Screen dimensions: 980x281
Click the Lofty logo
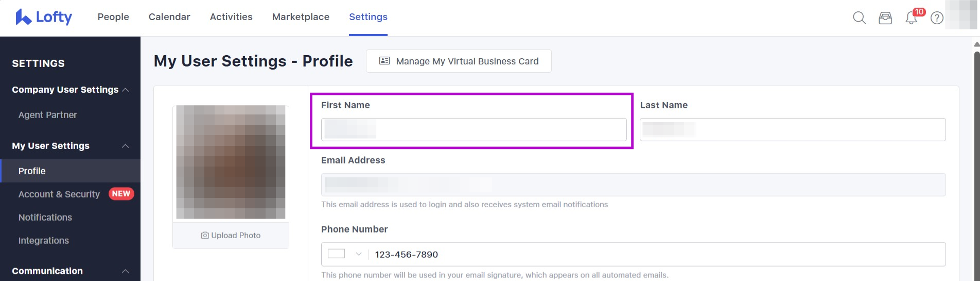click(44, 17)
